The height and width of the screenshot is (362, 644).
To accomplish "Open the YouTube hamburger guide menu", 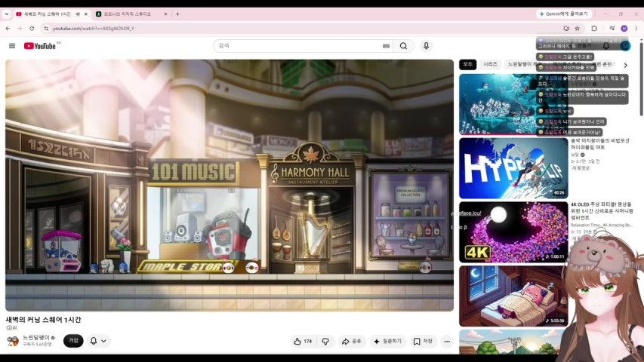I will coord(12,46).
